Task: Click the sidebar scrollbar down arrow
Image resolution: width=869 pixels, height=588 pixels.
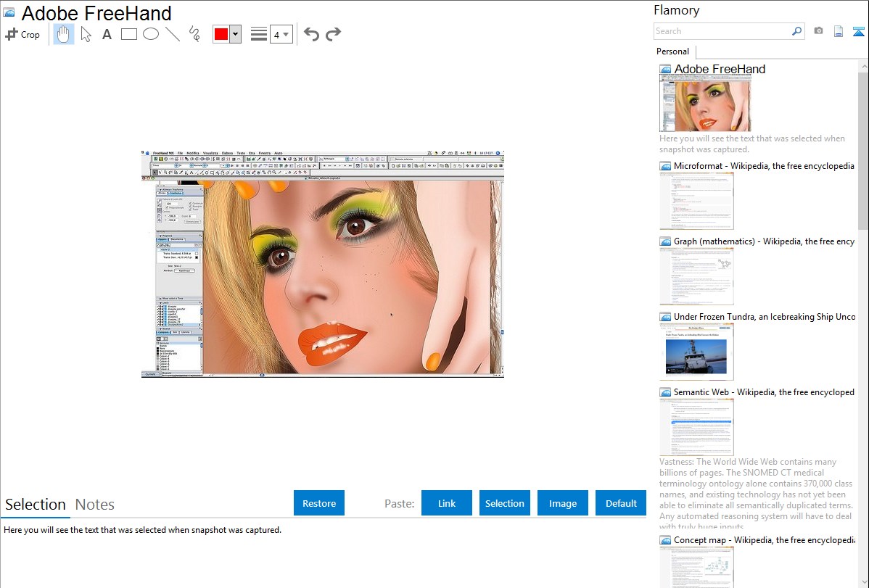Action: [x=863, y=582]
